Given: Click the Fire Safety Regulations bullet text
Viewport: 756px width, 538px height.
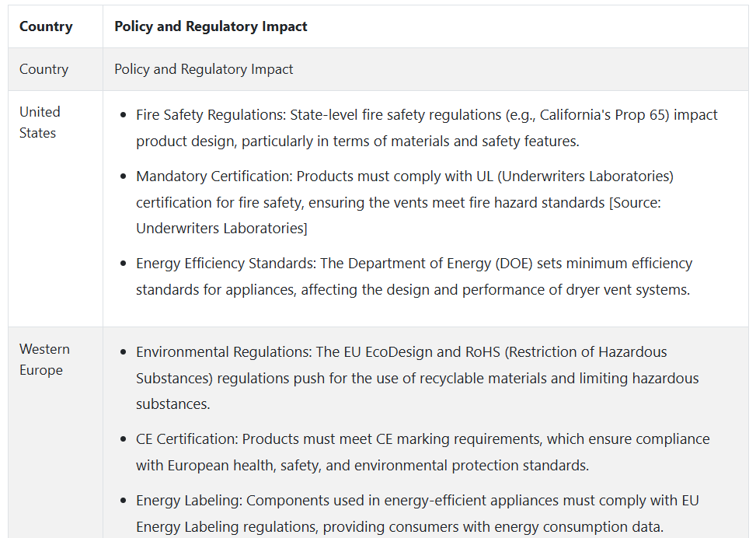Looking at the screenshot, I should [427, 128].
